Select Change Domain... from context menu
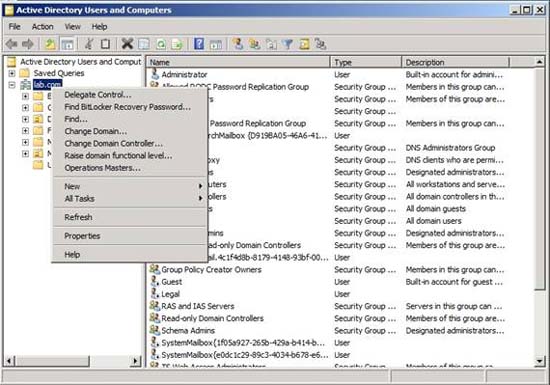The height and width of the screenshot is (385, 550). click(x=129, y=131)
